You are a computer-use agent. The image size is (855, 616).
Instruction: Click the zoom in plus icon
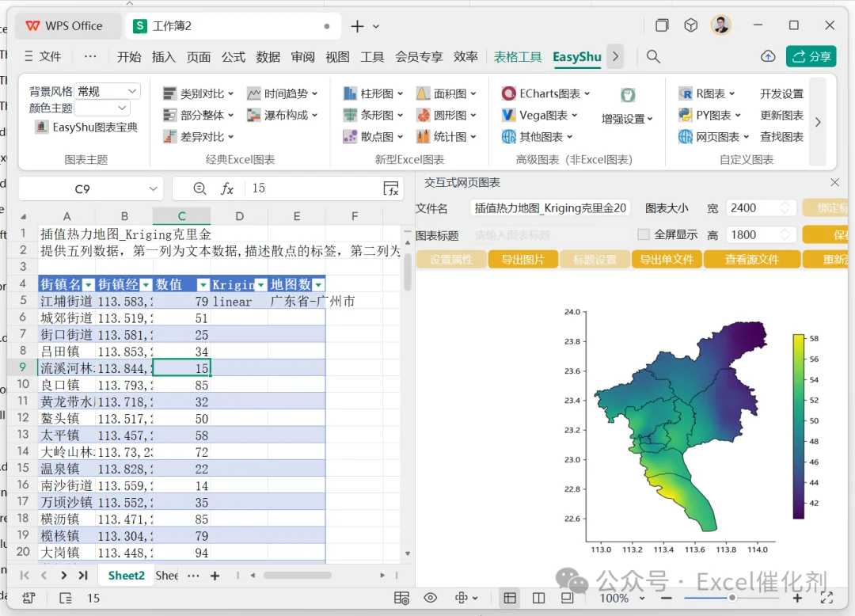[797, 598]
